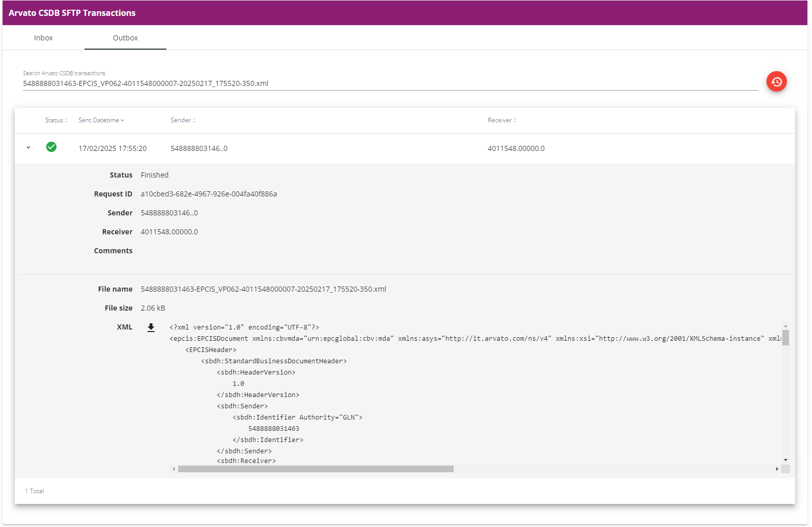Collapse the expanded transaction row chevron

(x=29, y=147)
